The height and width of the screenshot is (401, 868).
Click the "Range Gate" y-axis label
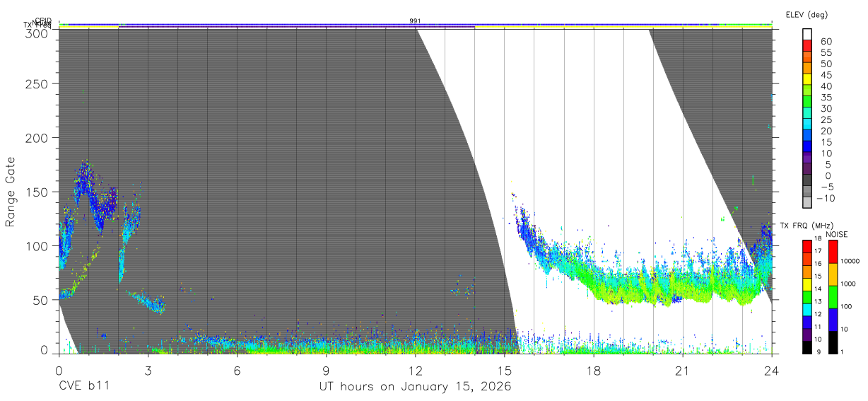[x=11, y=192]
